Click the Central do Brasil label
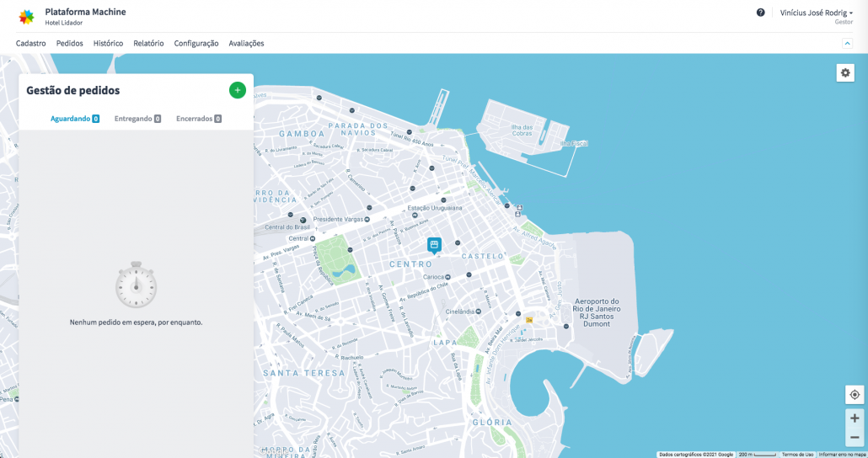Image resolution: width=868 pixels, height=458 pixels. point(287,226)
